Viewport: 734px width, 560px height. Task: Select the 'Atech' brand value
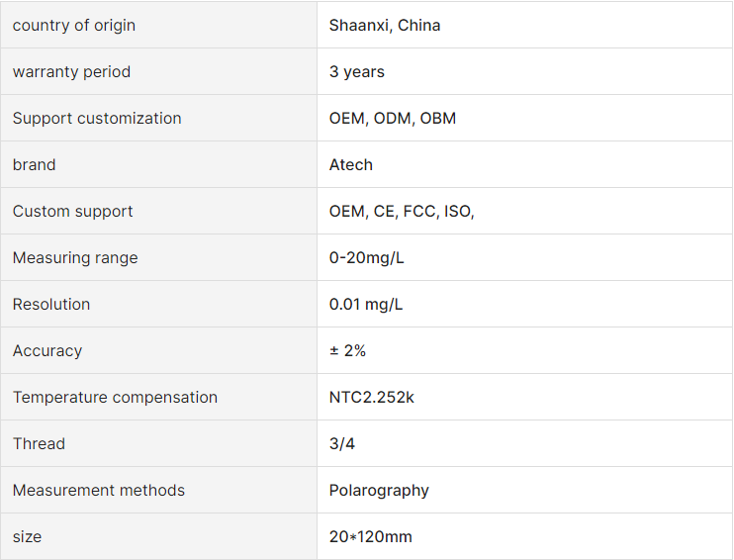(350, 165)
